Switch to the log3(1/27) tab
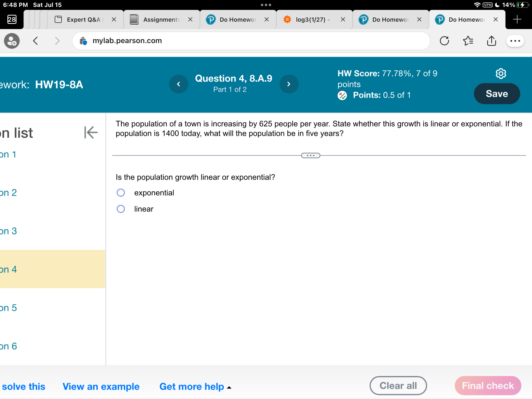This screenshot has height=399, width=532. coord(310,19)
